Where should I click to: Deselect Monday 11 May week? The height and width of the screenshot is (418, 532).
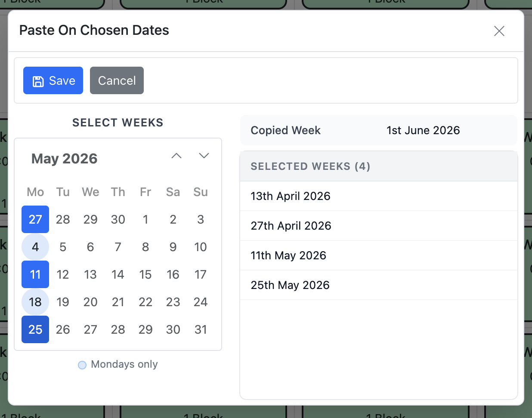(x=35, y=274)
